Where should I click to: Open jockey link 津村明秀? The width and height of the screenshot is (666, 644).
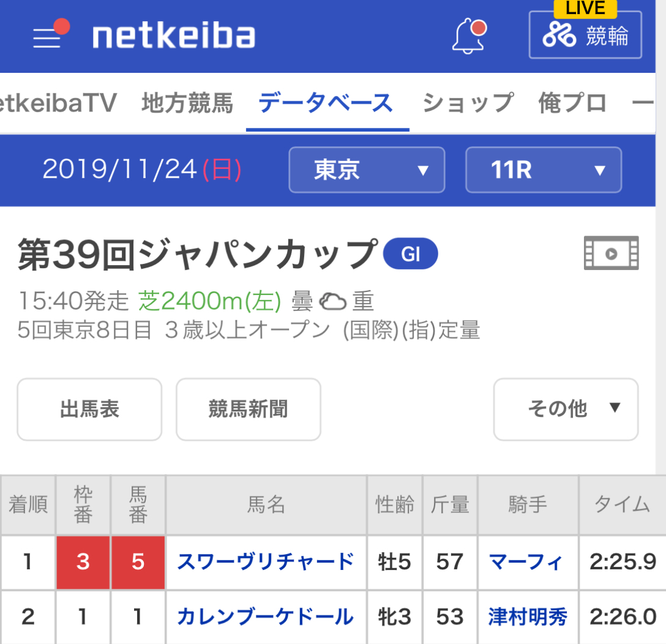point(528,617)
